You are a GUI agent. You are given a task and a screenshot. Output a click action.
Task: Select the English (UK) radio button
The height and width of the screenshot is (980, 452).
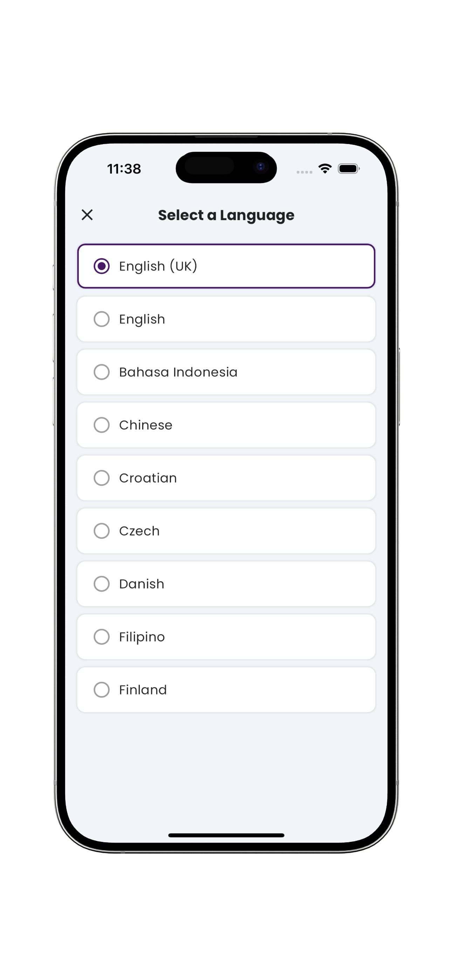102,266
